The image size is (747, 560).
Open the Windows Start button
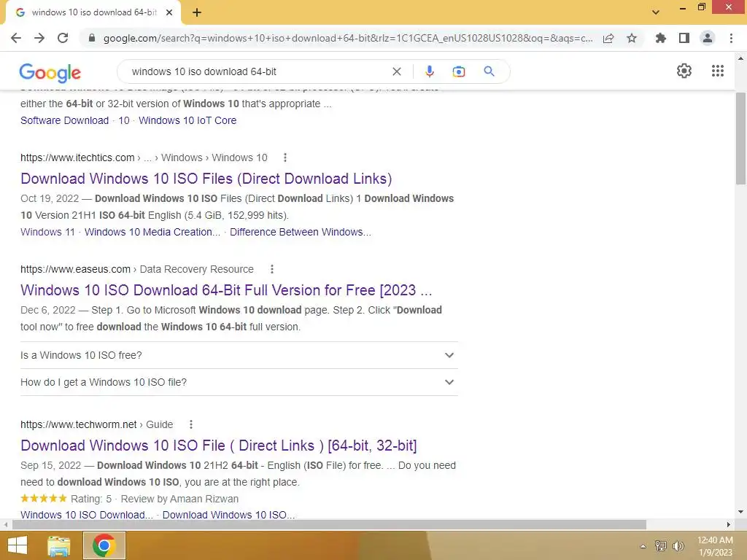[18, 545]
